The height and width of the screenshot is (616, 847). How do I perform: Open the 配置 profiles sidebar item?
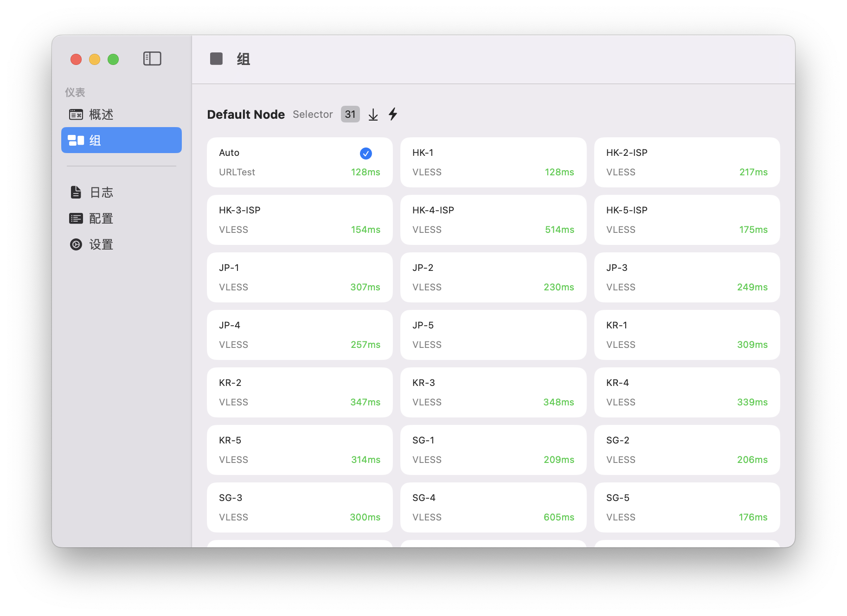(122, 218)
